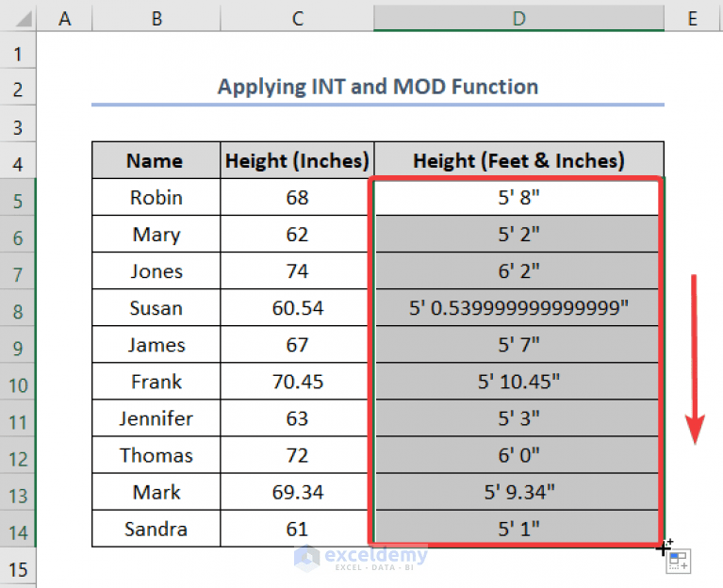The height and width of the screenshot is (588, 723).
Task: Select the result cell 5' 0.539999999999999"
Action: pos(519,308)
